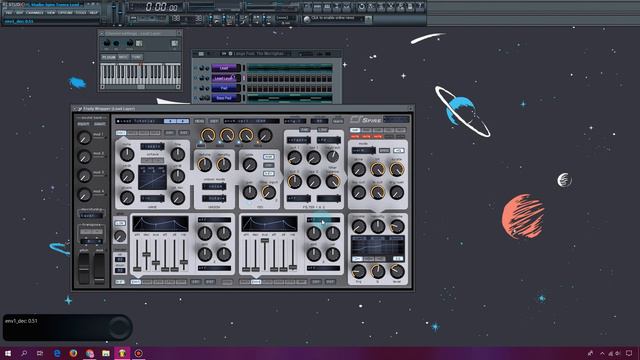Click the Spire preset name display
The height and width of the screenshot is (360, 640).
point(139,121)
